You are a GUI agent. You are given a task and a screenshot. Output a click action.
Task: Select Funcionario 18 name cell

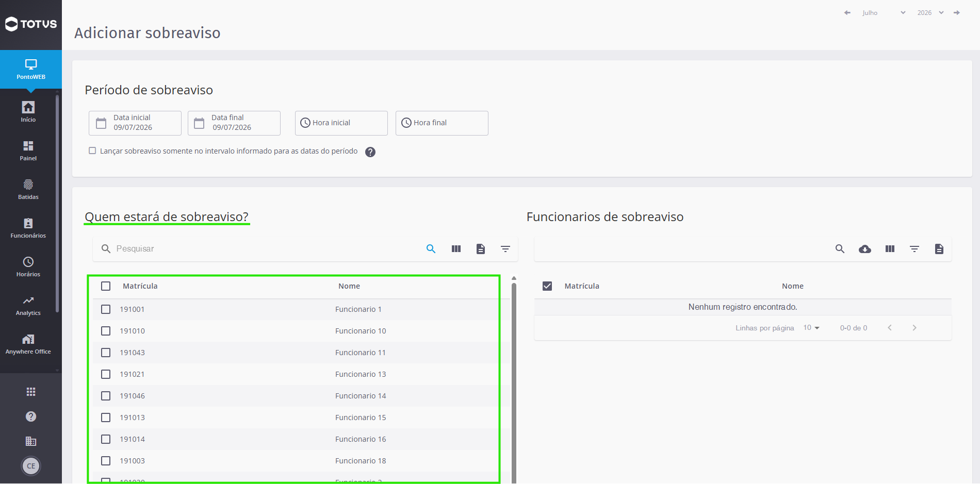[x=361, y=461]
